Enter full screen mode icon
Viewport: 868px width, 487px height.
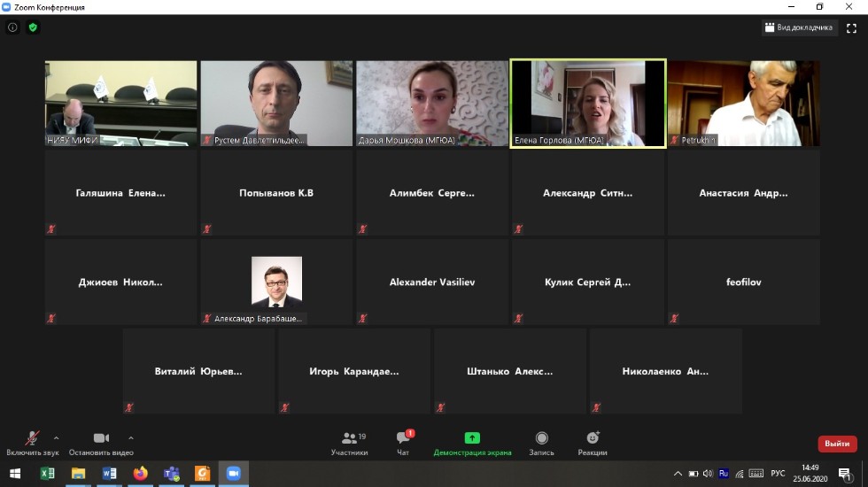(851, 27)
